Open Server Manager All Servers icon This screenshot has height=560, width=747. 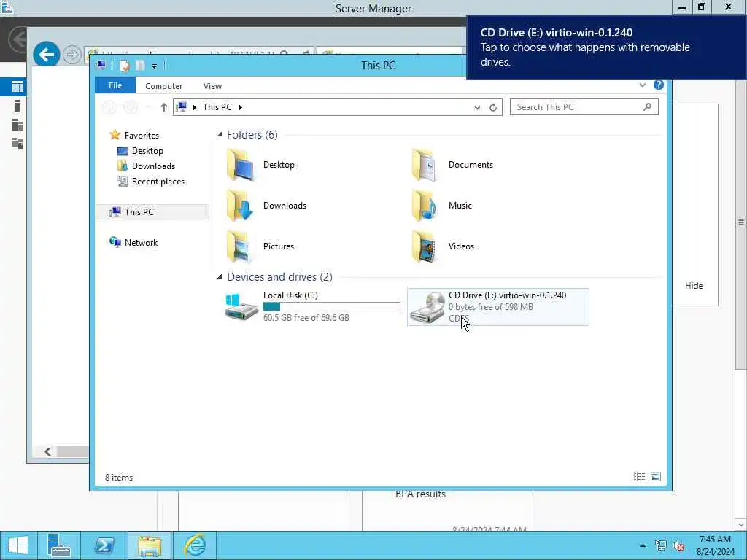point(18,125)
